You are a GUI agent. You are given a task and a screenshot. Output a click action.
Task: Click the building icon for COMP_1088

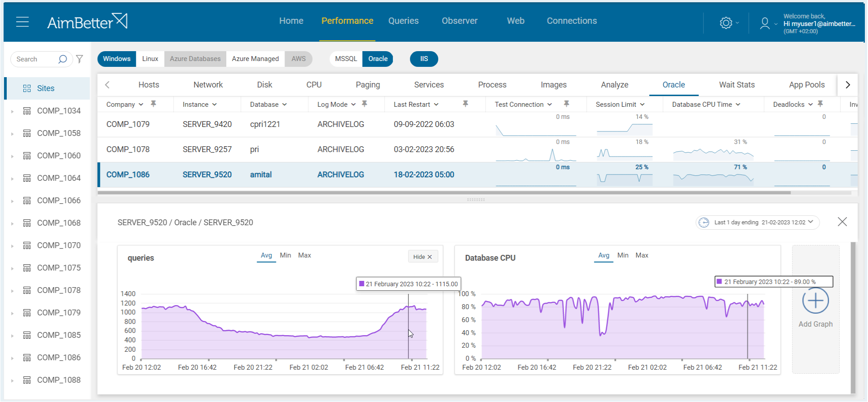click(27, 380)
